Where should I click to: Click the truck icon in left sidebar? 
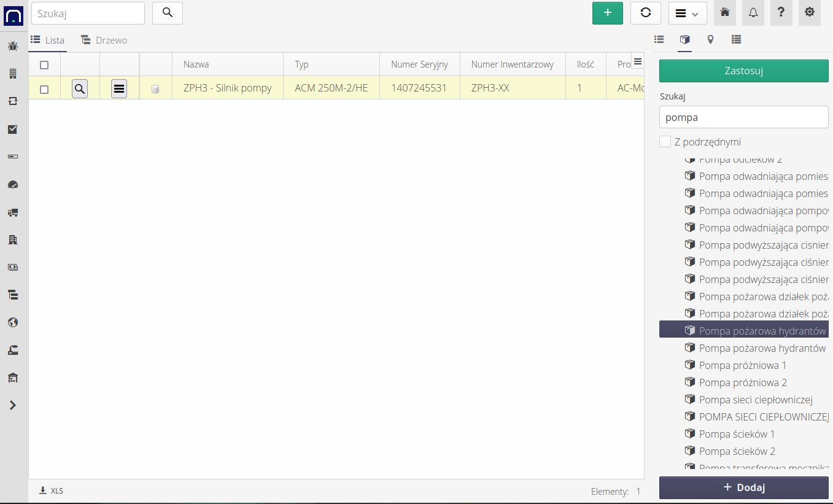12,212
